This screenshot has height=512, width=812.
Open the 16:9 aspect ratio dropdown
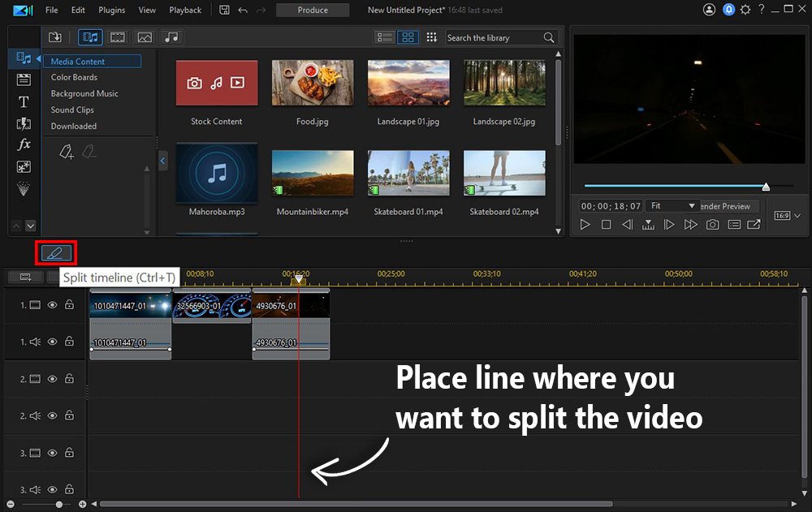coord(788,216)
